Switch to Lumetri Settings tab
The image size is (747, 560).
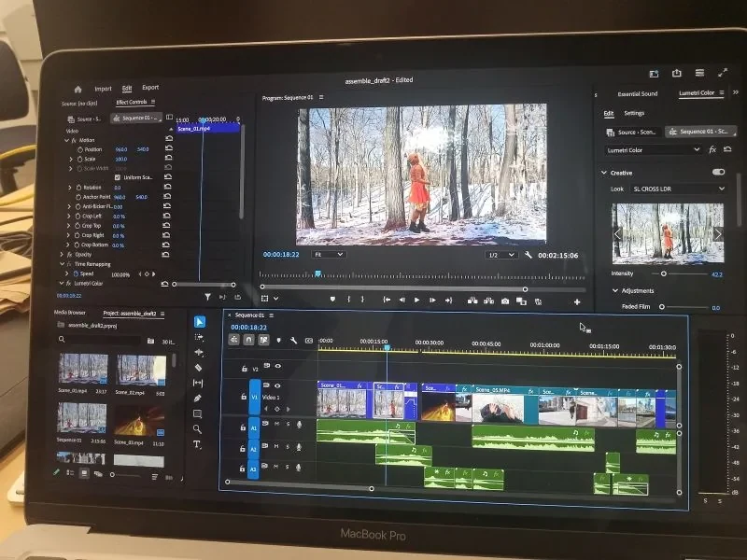point(634,113)
